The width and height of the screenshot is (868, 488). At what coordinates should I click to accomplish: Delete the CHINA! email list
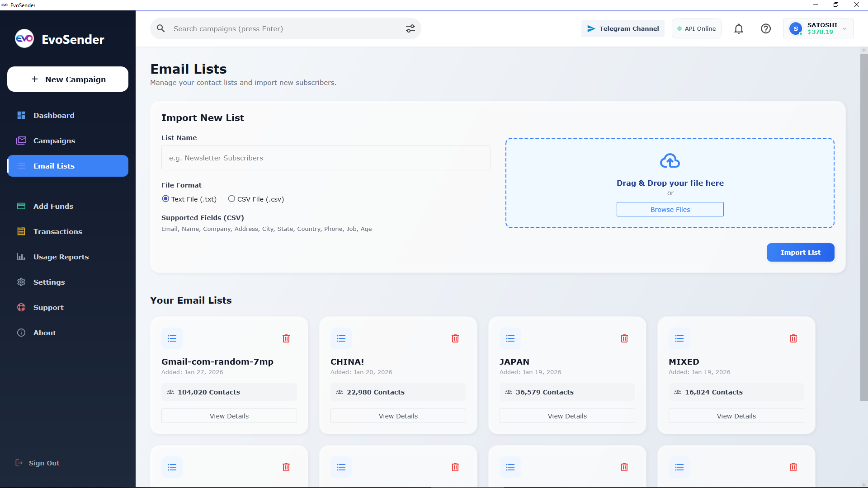click(x=455, y=338)
